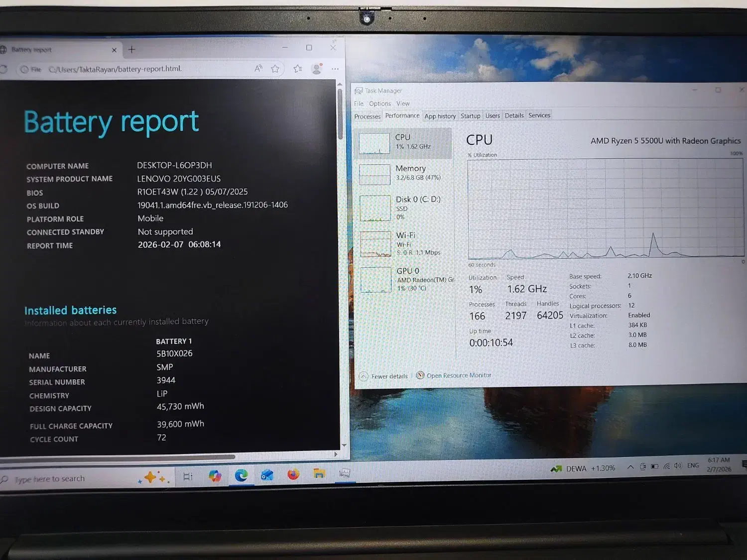
Task: Select the Memory performance graph
Action: pyautogui.click(x=403, y=174)
